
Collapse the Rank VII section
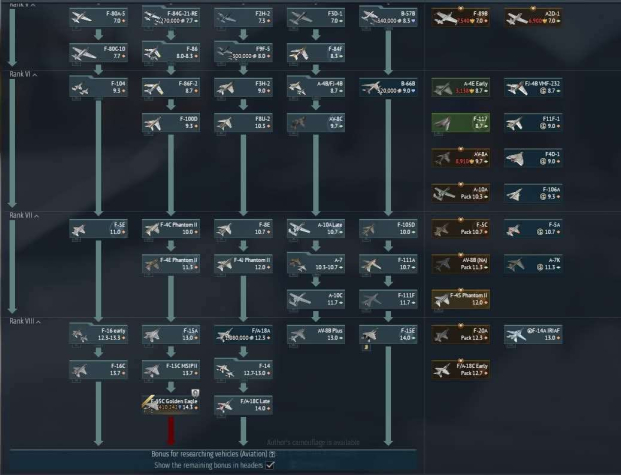[x=36, y=214]
